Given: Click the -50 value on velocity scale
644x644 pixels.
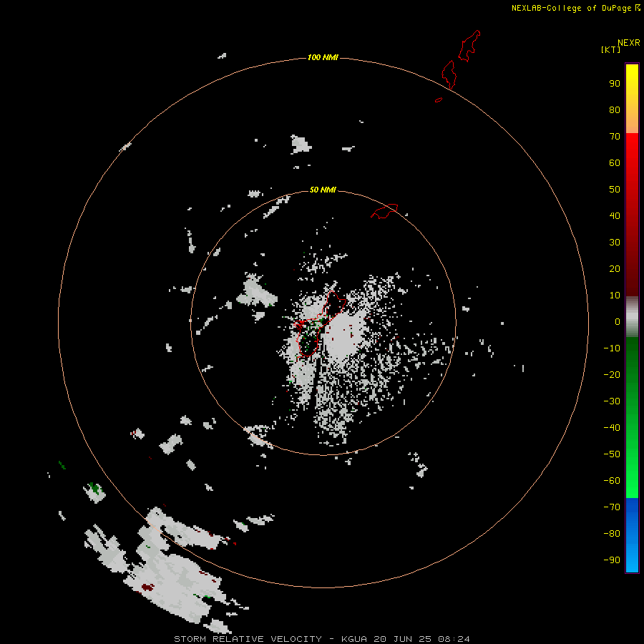Looking at the screenshot, I should [x=612, y=454].
